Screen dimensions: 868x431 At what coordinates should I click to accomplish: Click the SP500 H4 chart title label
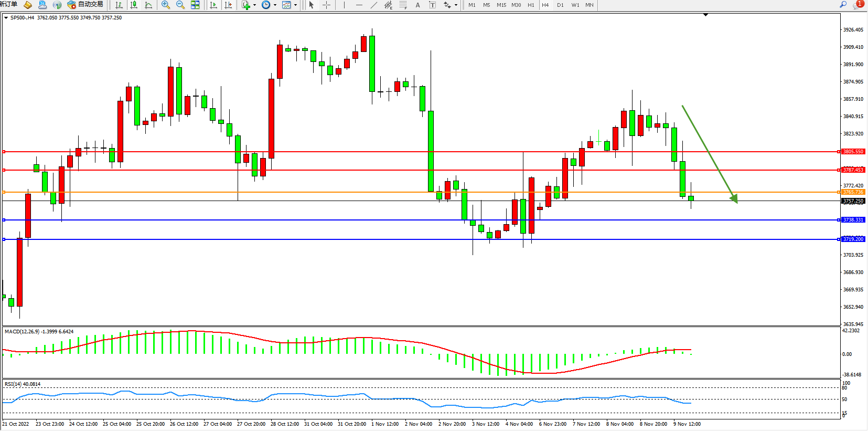coord(22,17)
